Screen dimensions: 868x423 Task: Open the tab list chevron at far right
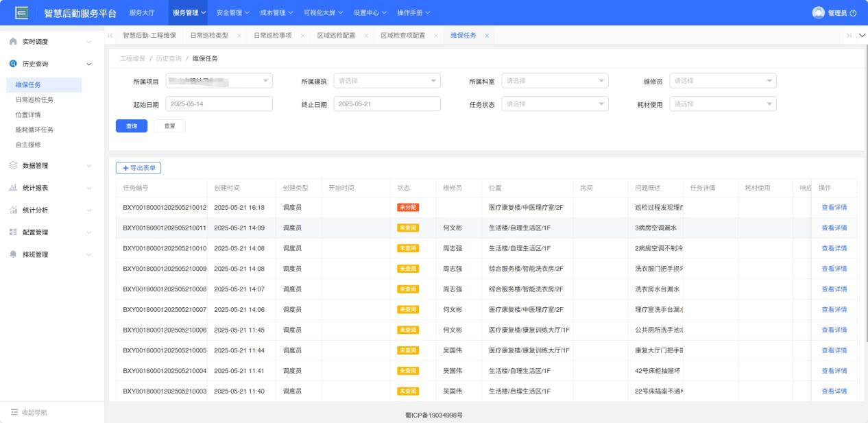tap(862, 36)
